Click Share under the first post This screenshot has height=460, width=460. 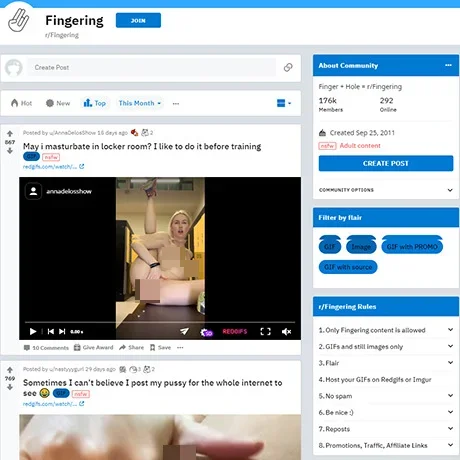click(x=131, y=347)
